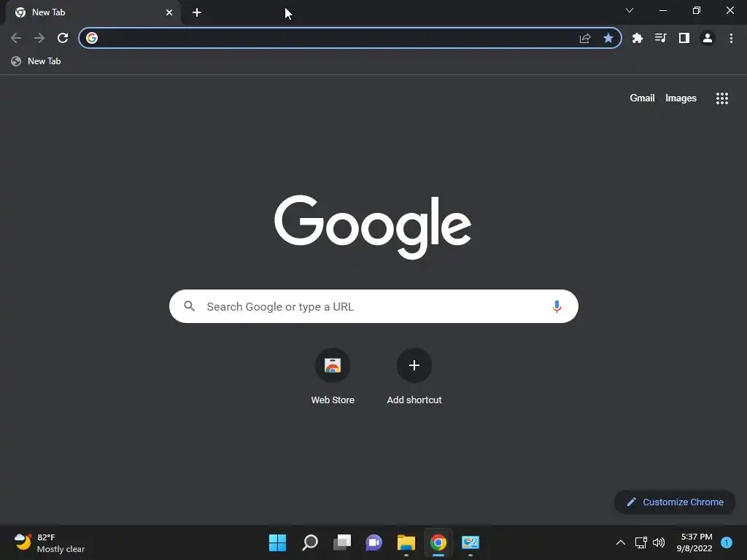Click the Google icon in the address bar
Screen dimensions: 747x560
click(92, 38)
